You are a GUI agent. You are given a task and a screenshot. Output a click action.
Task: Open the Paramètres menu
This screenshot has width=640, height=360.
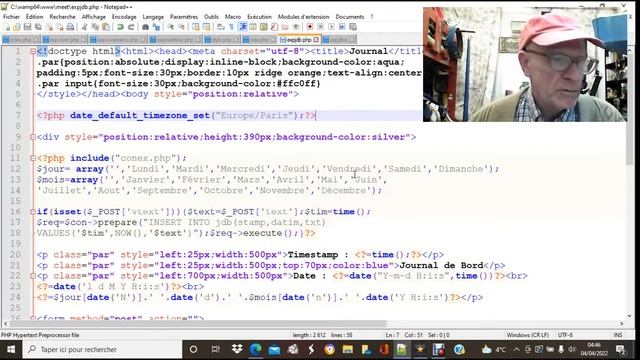point(184,17)
